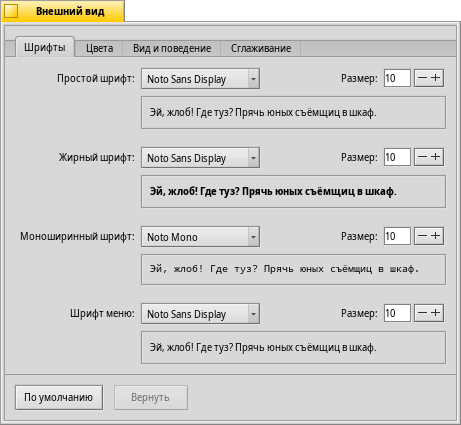Click the Вернуть button
Image resolution: width=461 pixels, height=425 pixels.
151,397
